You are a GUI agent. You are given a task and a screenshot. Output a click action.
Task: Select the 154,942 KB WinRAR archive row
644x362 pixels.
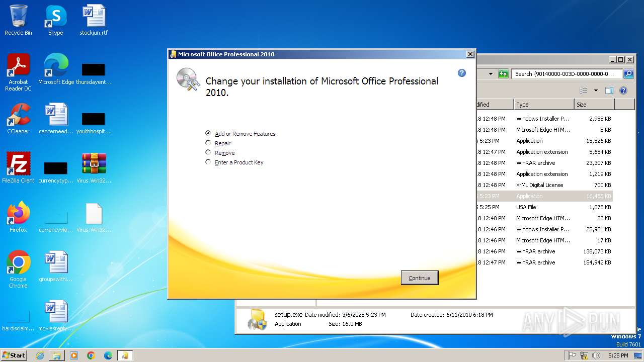point(544,262)
